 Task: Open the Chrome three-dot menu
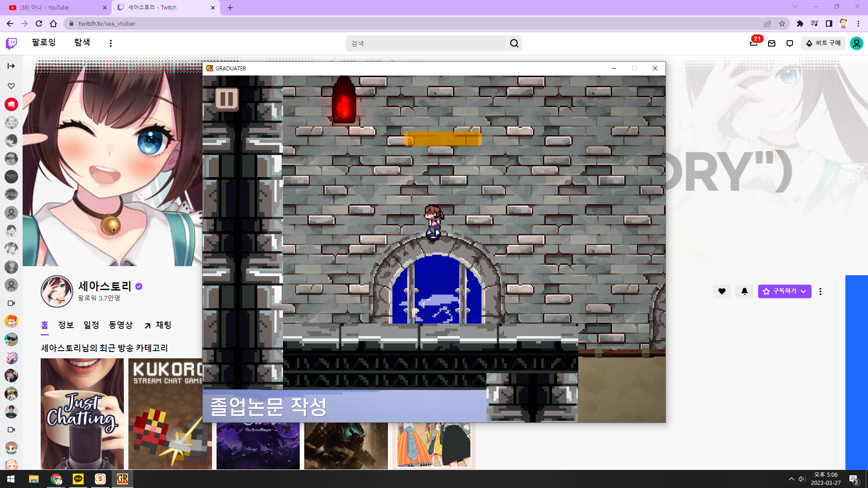click(x=858, y=23)
